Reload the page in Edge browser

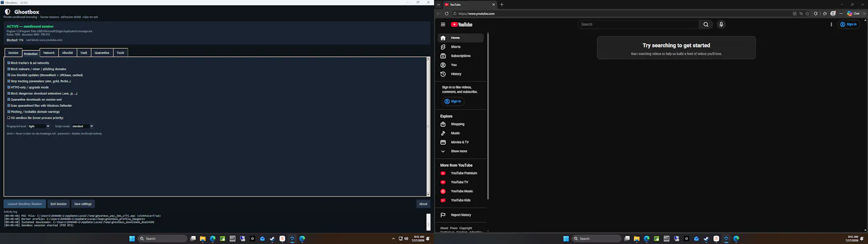(446, 14)
